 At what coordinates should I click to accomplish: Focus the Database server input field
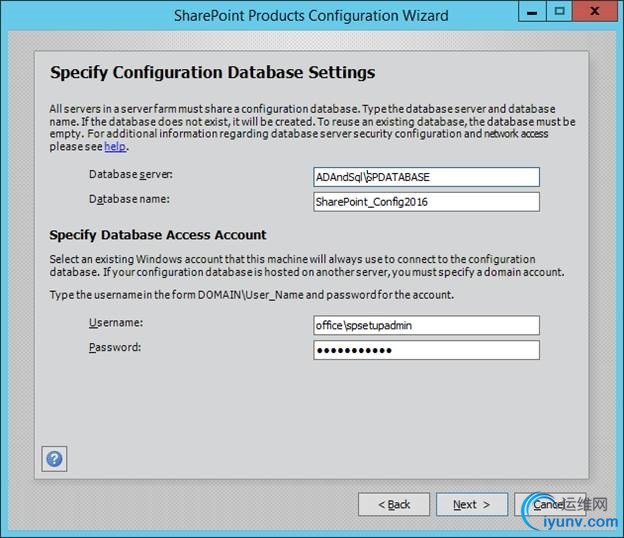coord(426,177)
